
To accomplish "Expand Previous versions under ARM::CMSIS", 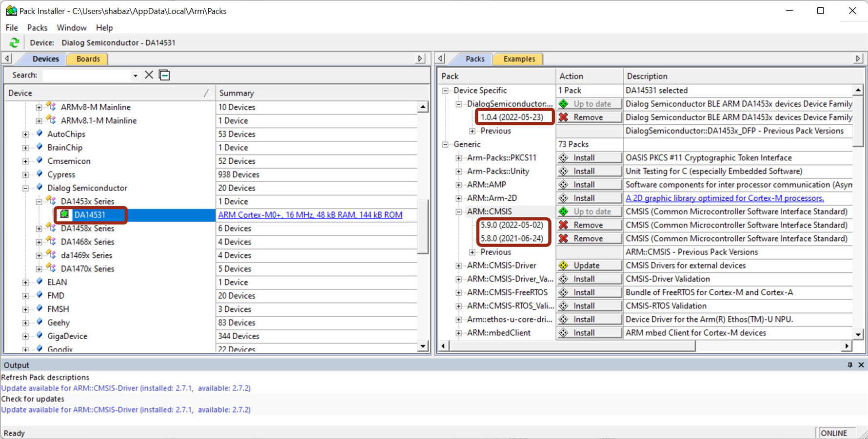I will tap(472, 252).
